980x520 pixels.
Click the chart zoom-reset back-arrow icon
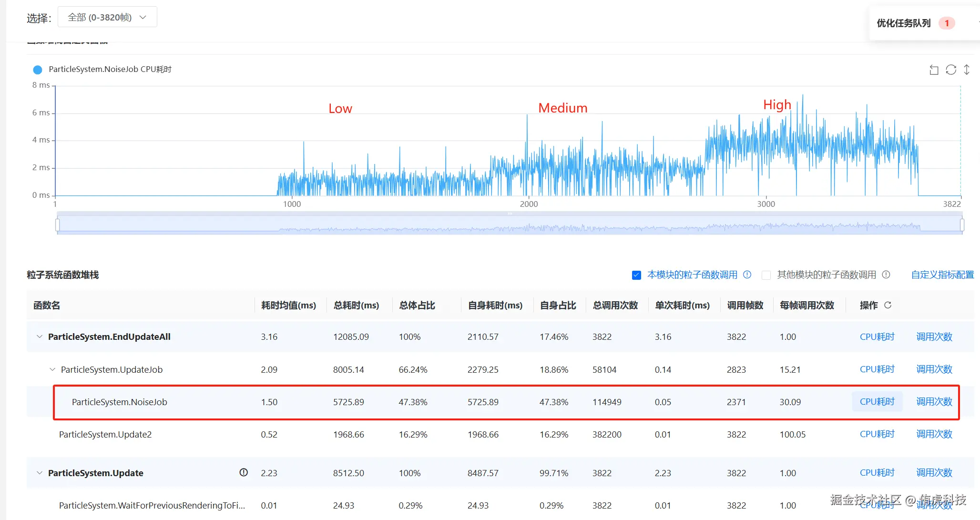(934, 70)
